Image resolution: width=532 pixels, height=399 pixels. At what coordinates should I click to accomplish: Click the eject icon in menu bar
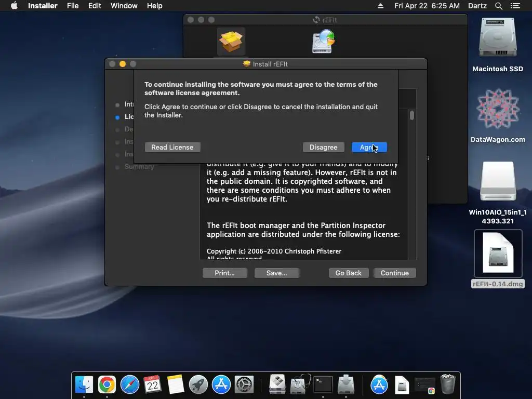(x=380, y=6)
